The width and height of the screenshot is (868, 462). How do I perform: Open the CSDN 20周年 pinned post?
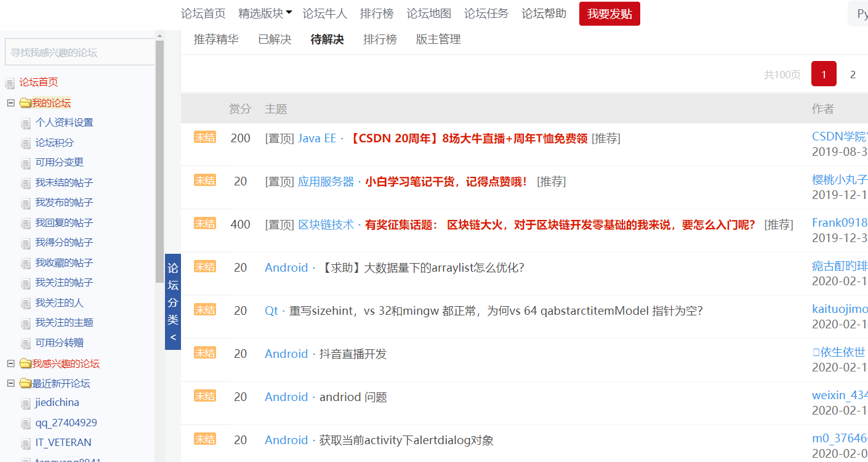(x=468, y=139)
